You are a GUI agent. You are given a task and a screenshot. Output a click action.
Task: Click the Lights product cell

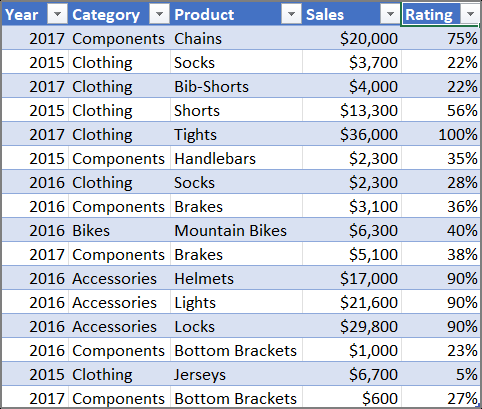tap(236, 302)
